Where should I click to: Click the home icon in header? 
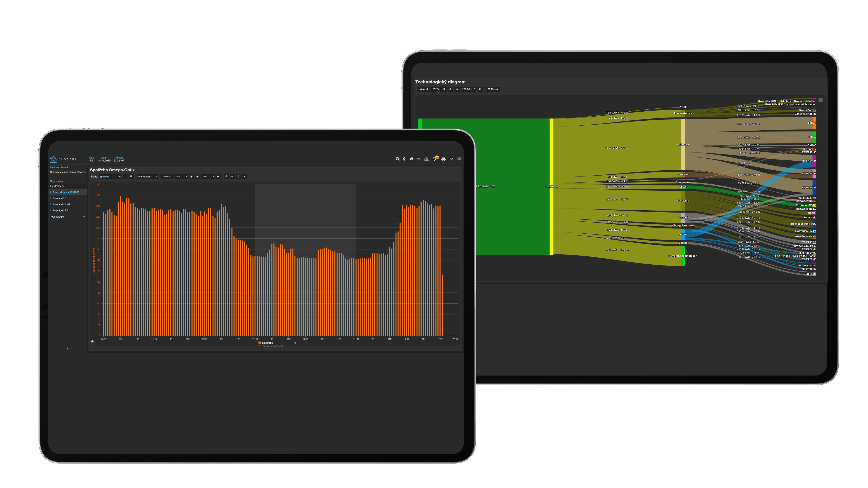[411, 159]
